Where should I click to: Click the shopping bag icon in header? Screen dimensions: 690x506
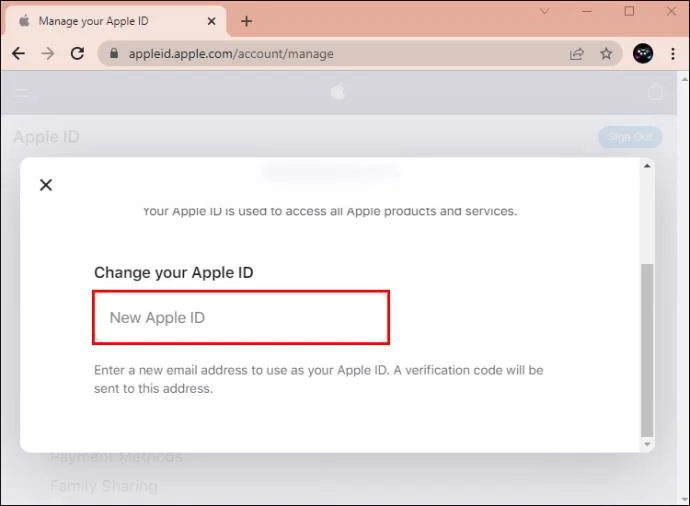pyautogui.click(x=655, y=92)
